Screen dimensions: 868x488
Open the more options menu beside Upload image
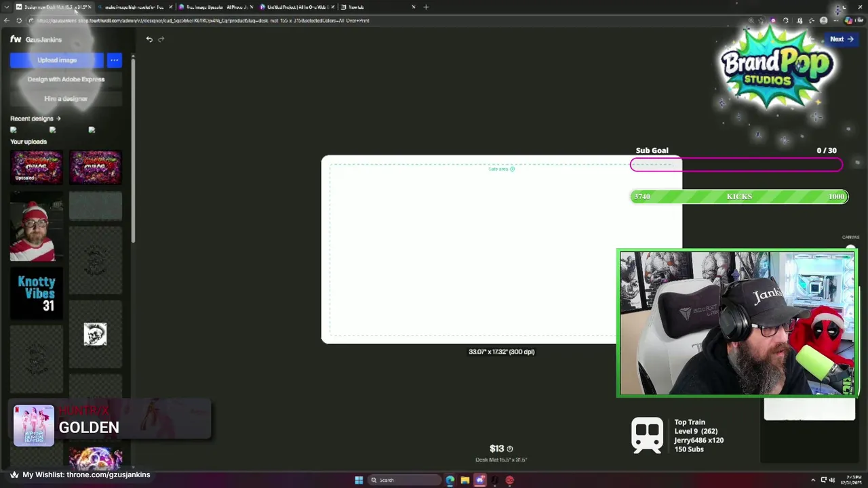114,60
